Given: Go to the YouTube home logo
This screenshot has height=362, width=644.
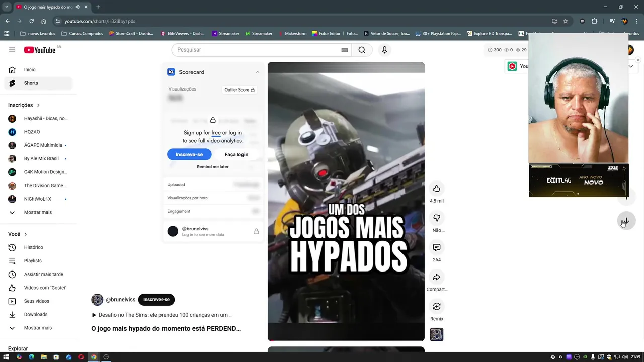Looking at the screenshot, I should pos(40,50).
